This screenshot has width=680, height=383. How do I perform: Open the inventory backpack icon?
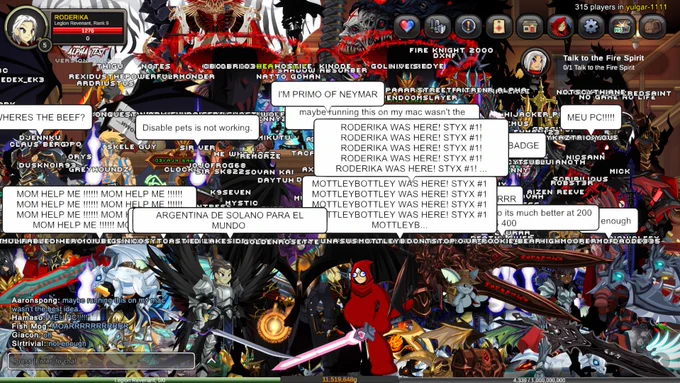point(653,26)
